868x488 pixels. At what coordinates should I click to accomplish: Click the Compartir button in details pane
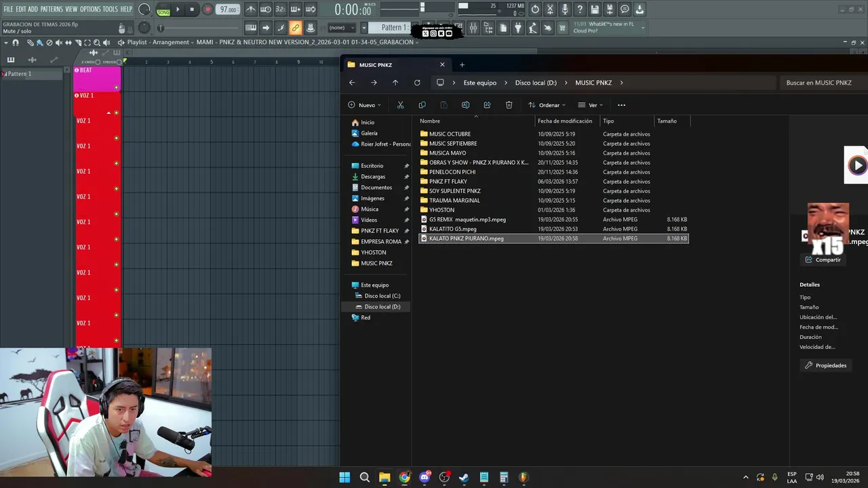click(x=823, y=260)
